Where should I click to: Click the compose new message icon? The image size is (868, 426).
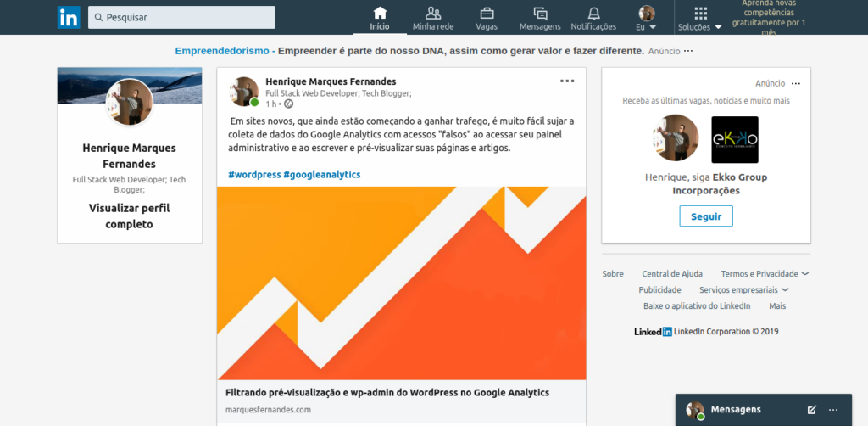(812, 410)
